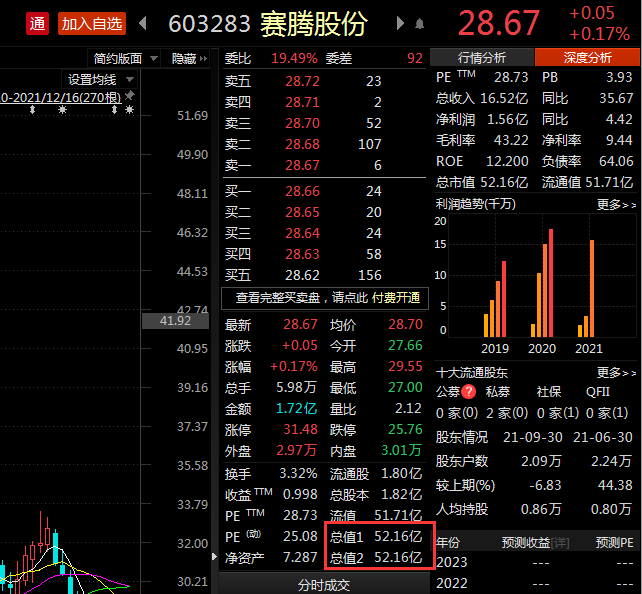Open the 分时成交 section
This screenshot has width=642, height=594.
pyautogui.click(x=324, y=585)
